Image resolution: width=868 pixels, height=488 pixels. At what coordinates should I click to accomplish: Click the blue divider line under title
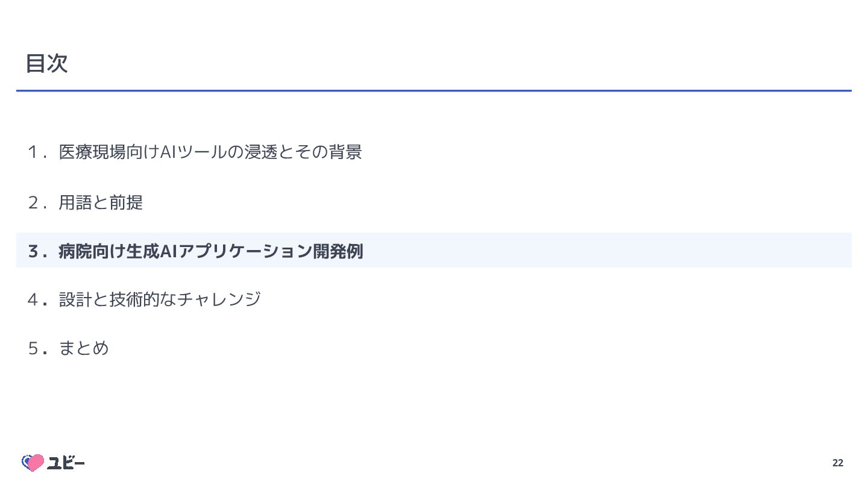tap(434, 90)
